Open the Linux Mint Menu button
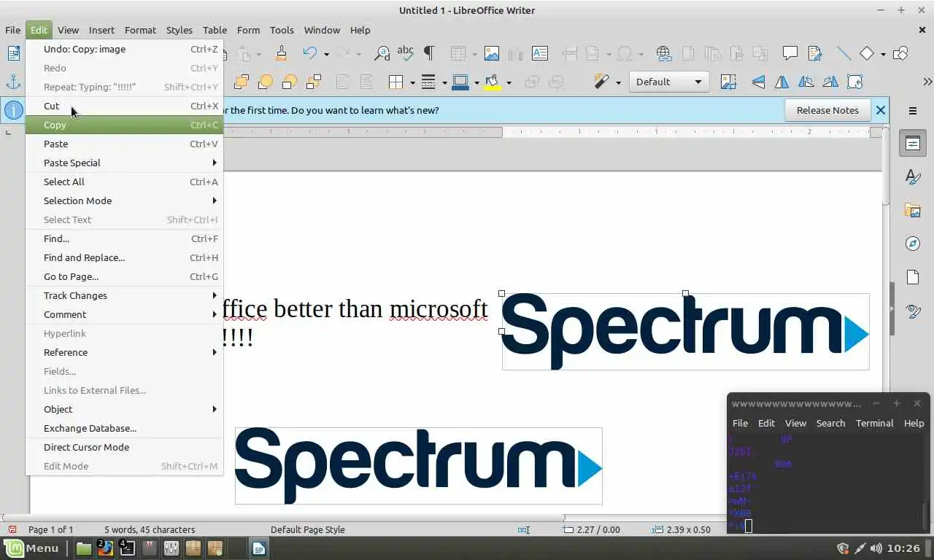This screenshot has height=560, width=934. click(31, 548)
